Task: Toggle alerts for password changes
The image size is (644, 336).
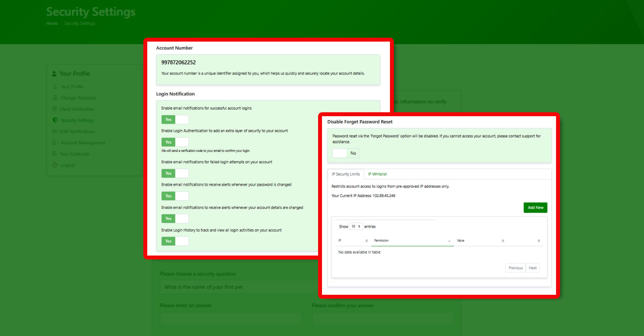Action: tap(175, 196)
